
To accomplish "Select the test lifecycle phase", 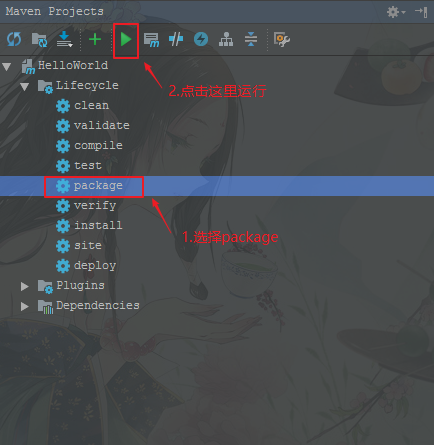I will (x=88, y=165).
